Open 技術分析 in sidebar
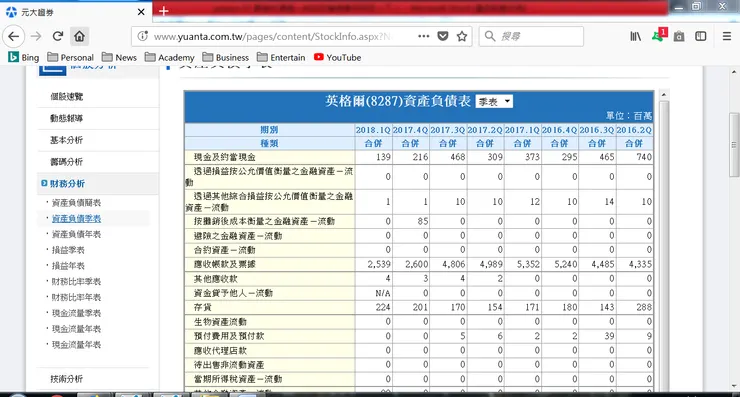 67,379
